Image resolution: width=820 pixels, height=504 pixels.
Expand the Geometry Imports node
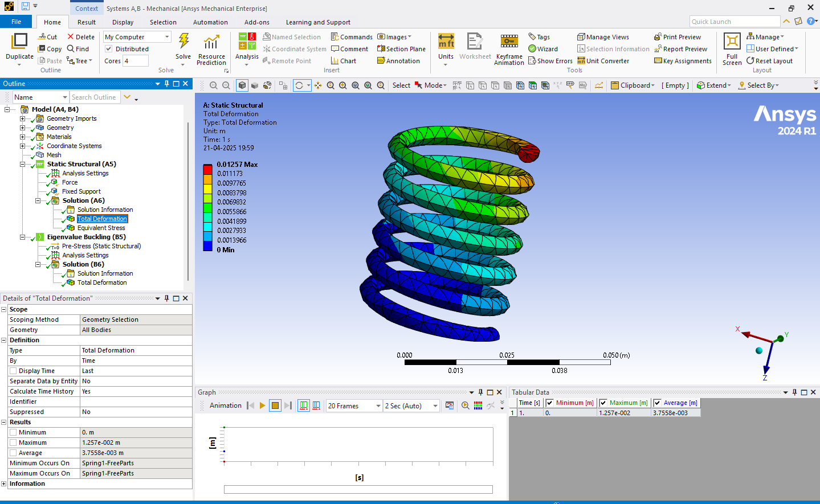(22, 118)
